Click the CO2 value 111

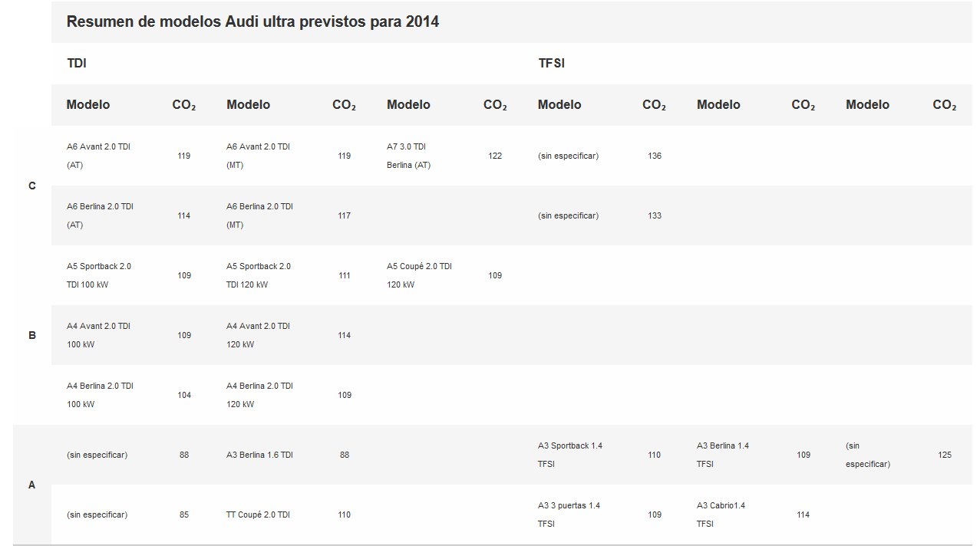[345, 275]
